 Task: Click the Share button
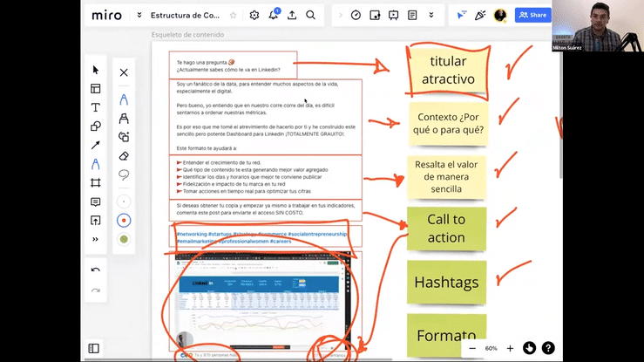tap(532, 15)
